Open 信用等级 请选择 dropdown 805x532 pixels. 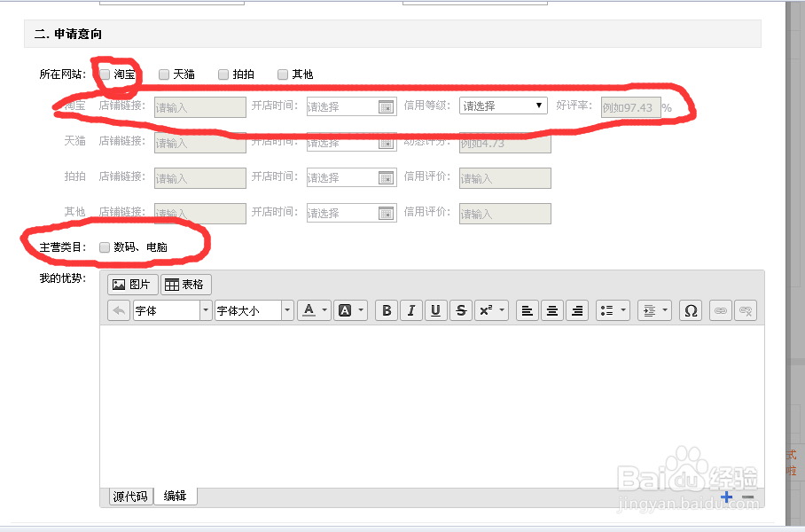point(504,106)
